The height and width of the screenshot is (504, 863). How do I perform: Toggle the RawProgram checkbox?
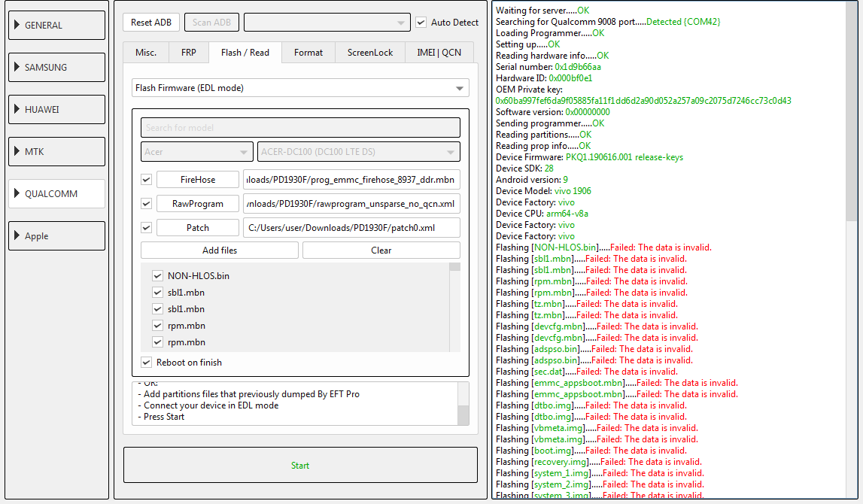pyautogui.click(x=147, y=204)
